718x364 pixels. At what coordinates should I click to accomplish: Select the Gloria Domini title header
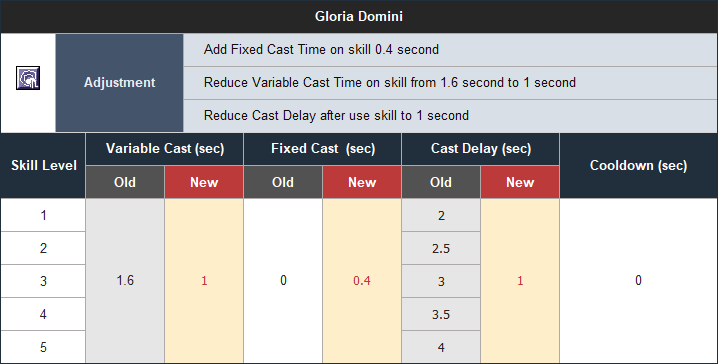[x=359, y=16]
